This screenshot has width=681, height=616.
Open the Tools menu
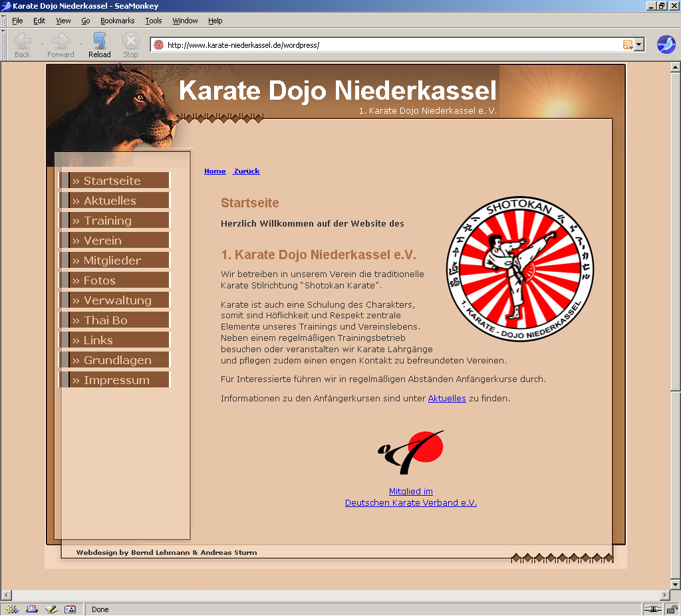(154, 21)
